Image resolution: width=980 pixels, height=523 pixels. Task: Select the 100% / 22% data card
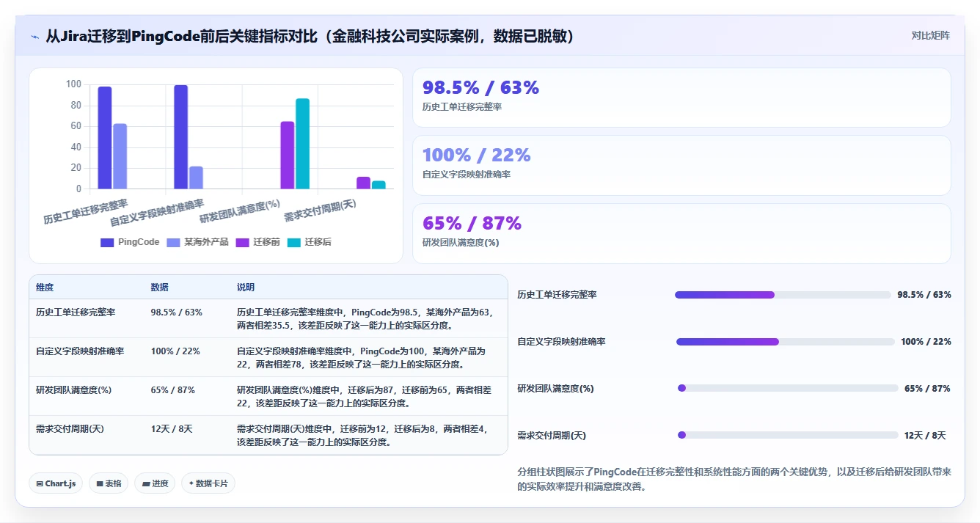(681, 165)
